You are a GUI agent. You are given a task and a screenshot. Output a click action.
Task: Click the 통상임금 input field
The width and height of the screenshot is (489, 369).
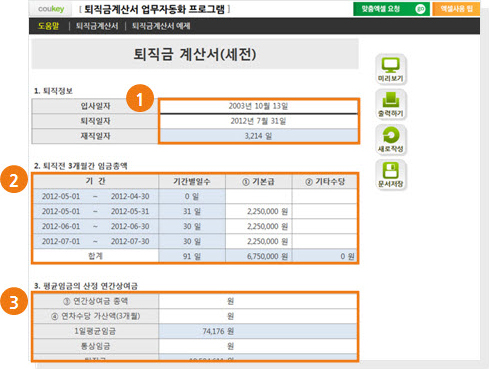[258, 346]
